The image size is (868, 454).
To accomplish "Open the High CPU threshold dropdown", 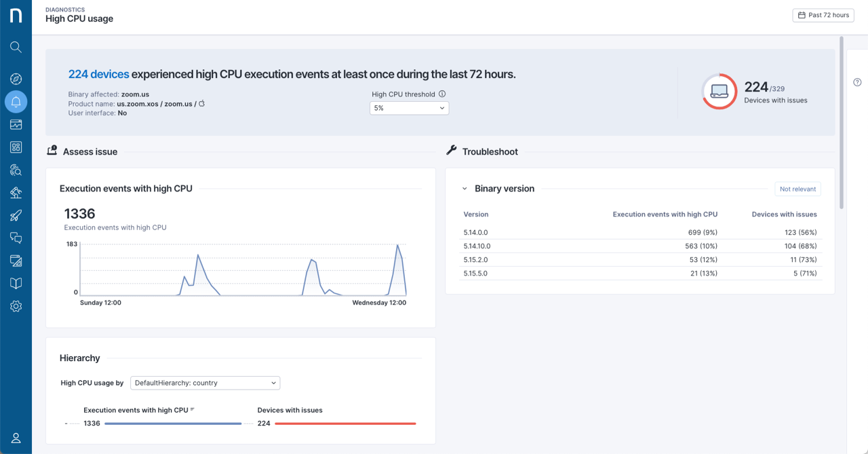I will click(409, 108).
